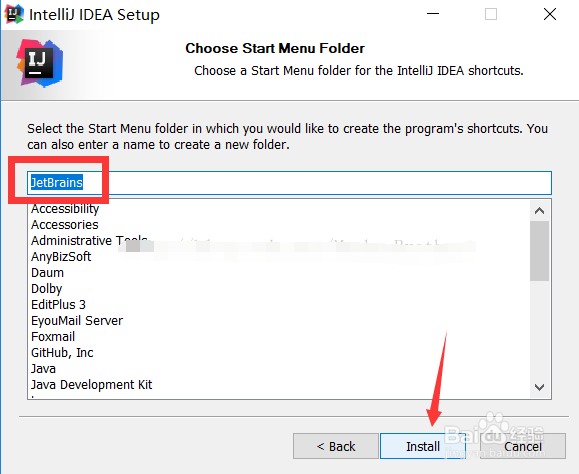Click the folder list scrollbar thumb
The height and width of the screenshot is (474, 579).
[x=539, y=251]
